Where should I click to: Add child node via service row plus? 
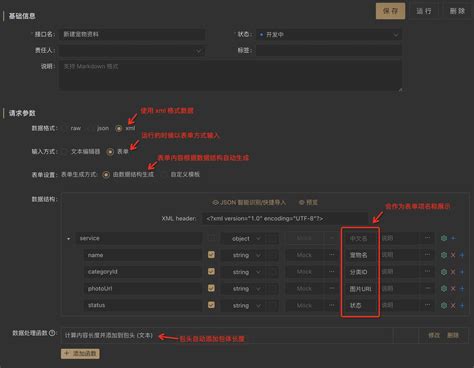coord(453,238)
